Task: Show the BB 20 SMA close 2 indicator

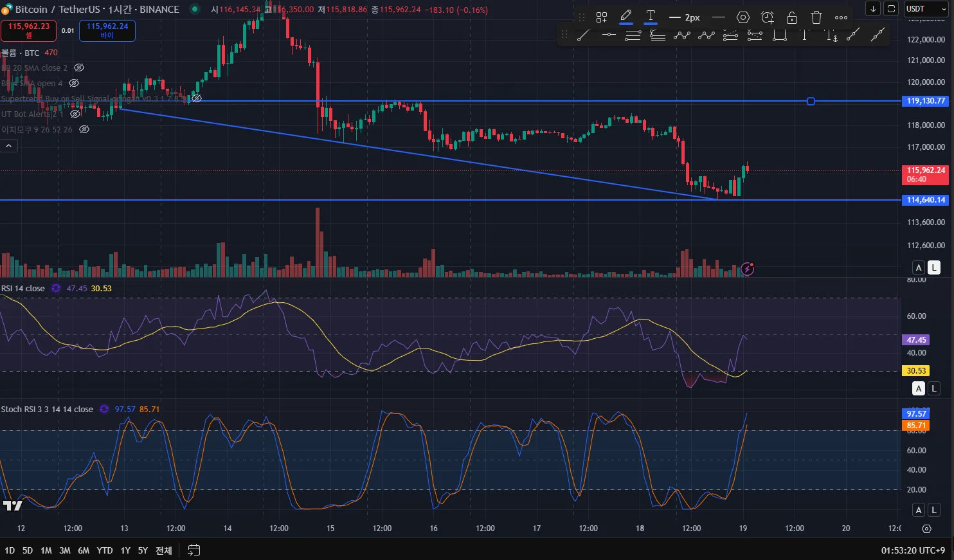Action: click(79, 68)
